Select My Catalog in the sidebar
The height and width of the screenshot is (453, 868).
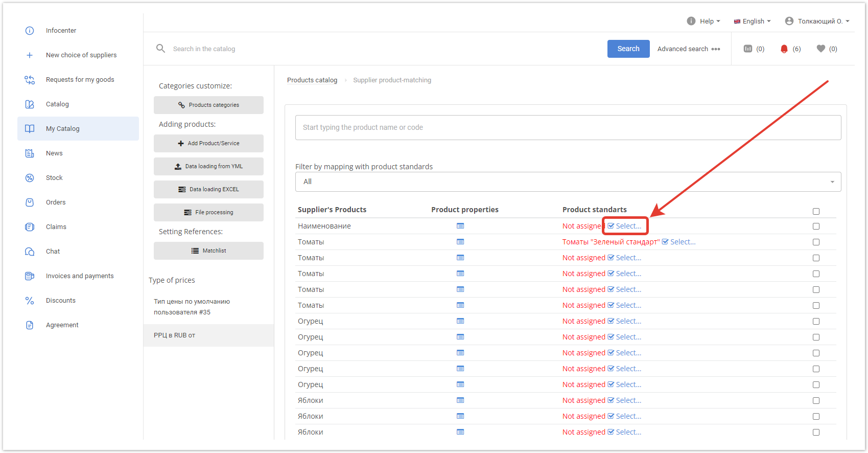78,128
